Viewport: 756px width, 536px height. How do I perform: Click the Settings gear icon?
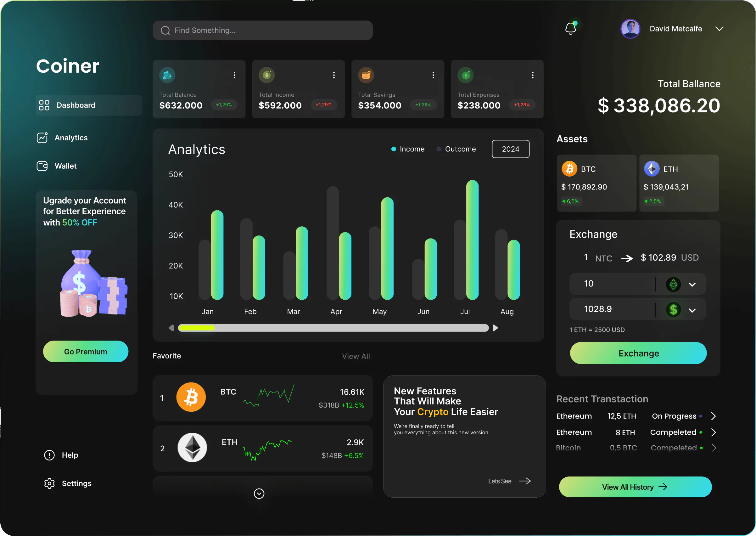(x=49, y=483)
